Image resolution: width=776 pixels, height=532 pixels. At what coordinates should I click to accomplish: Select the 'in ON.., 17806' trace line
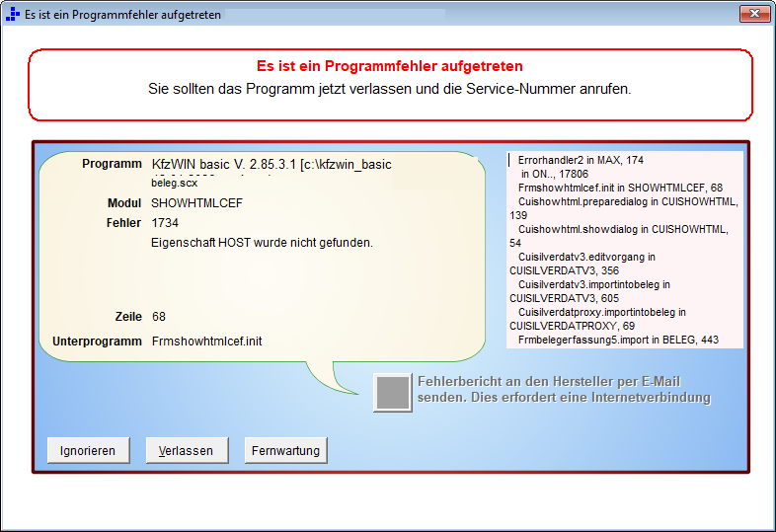555,174
